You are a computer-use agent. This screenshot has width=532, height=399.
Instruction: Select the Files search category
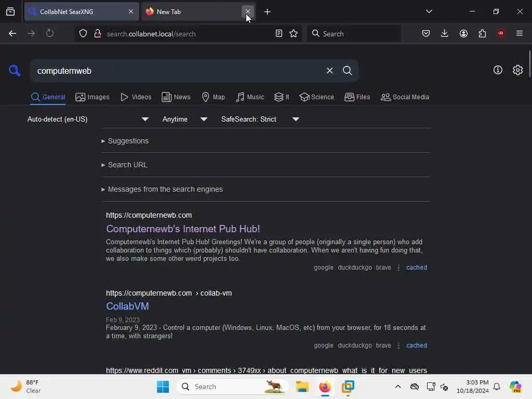(x=357, y=97)
